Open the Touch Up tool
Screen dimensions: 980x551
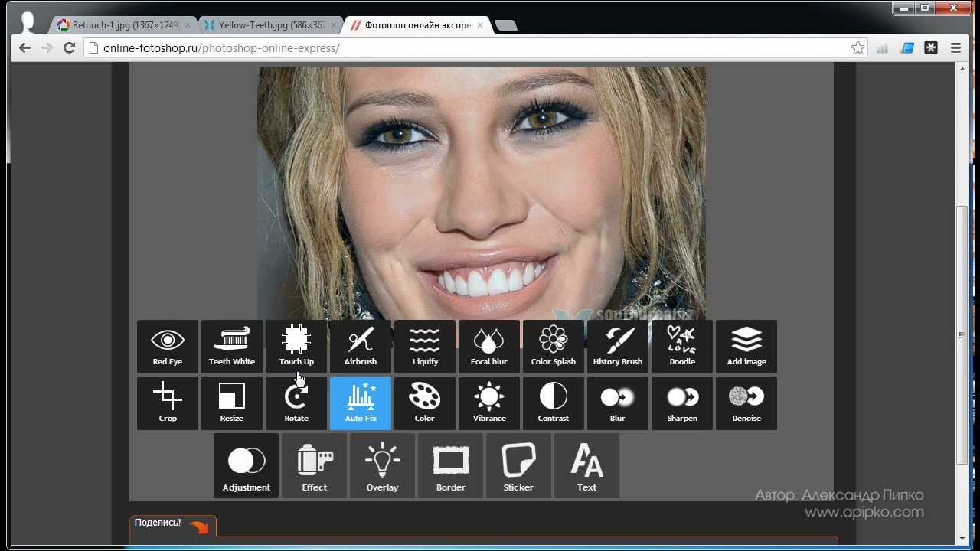click(296, 347)
